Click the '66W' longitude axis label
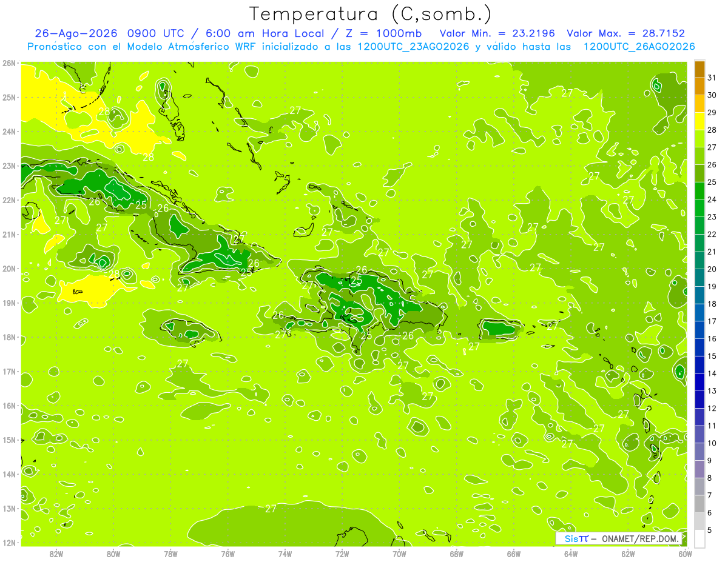The image size is (728, 562). point(513,554)
